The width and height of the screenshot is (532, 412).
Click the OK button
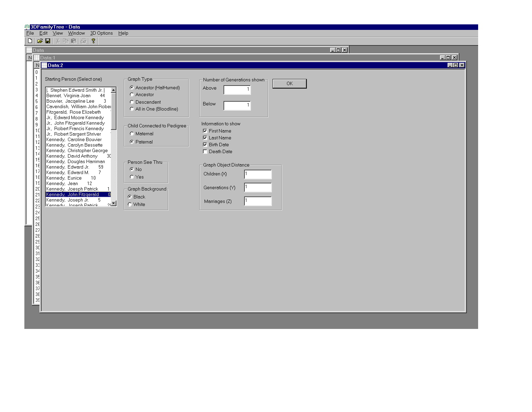[289, 83]
